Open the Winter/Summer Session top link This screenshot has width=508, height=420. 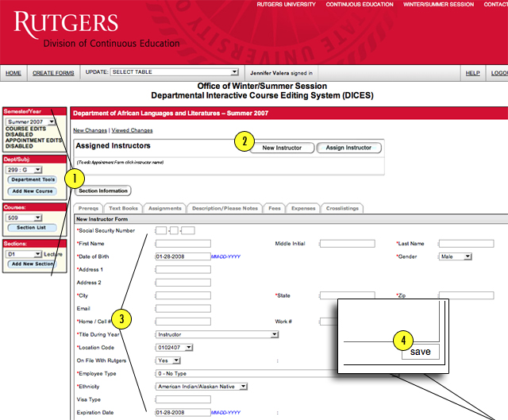438,5
